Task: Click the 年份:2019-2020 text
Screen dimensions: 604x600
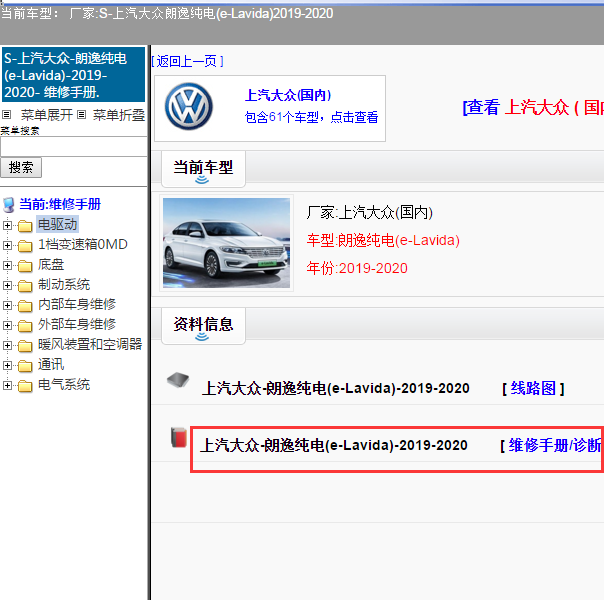Action: point(357,268)
